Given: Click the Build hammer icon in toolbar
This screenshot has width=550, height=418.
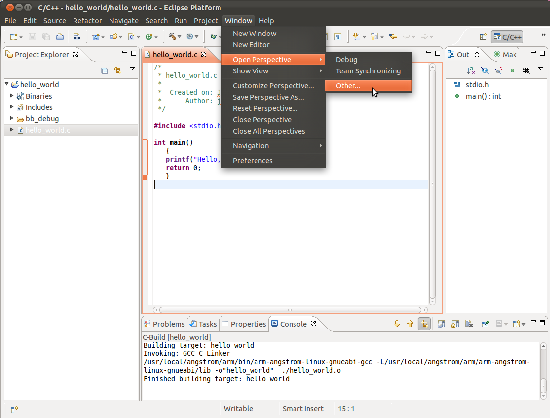Looking at the screenshot, I should (172, 36).
